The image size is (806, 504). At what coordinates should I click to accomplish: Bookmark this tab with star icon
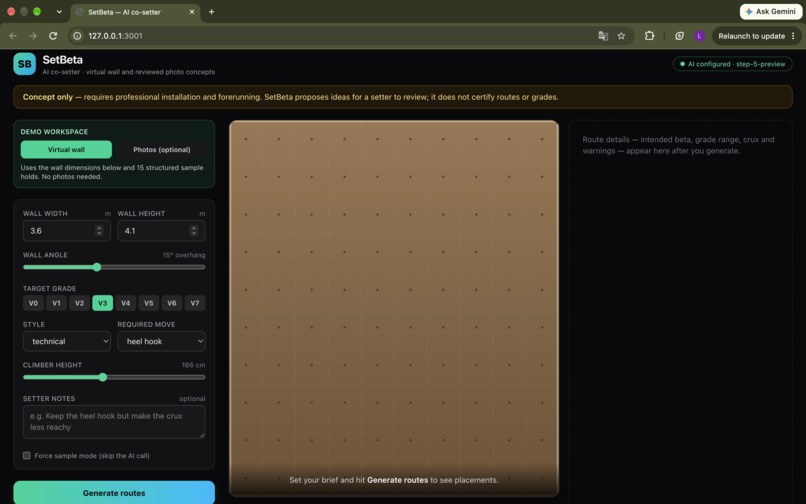[x=621, y=36]
